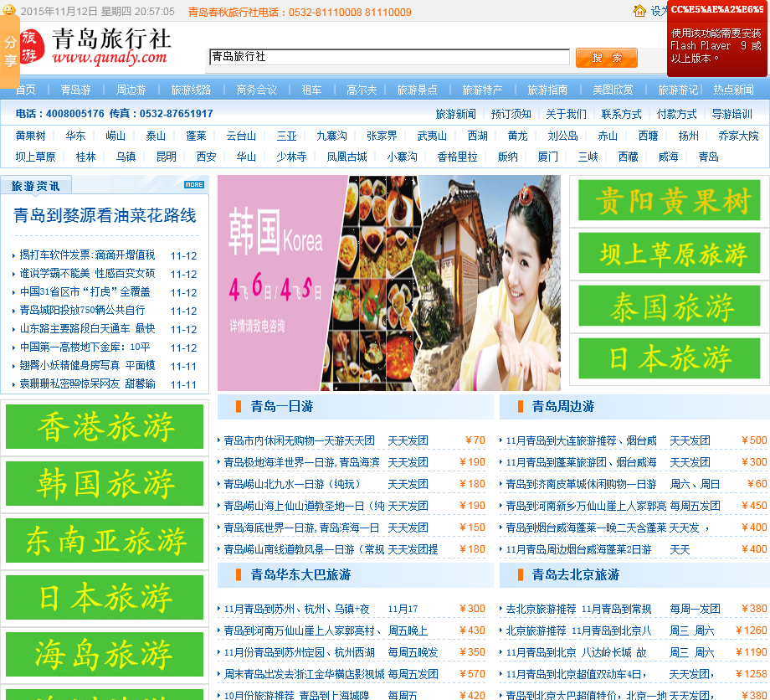Click the 九寨沟 destination link
This screenshot has width=770, height=700.
pos(332,136)
